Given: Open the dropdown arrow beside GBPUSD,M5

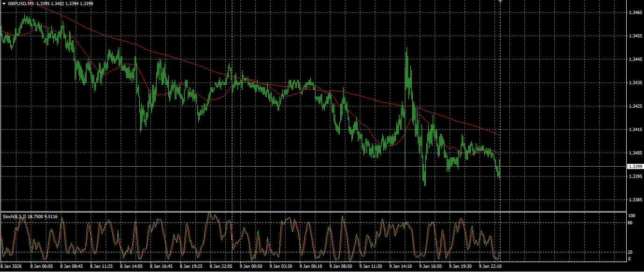Looking at the screenshot, I should point(4,3).
